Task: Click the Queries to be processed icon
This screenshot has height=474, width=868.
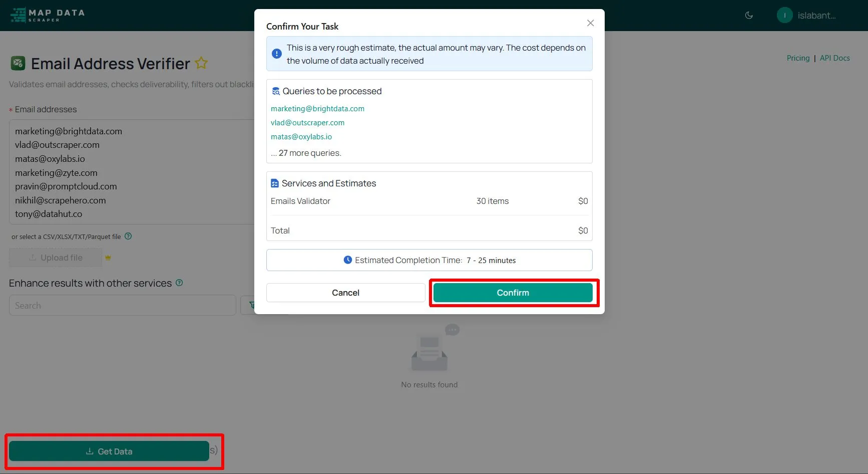Action: coord(276,91)
